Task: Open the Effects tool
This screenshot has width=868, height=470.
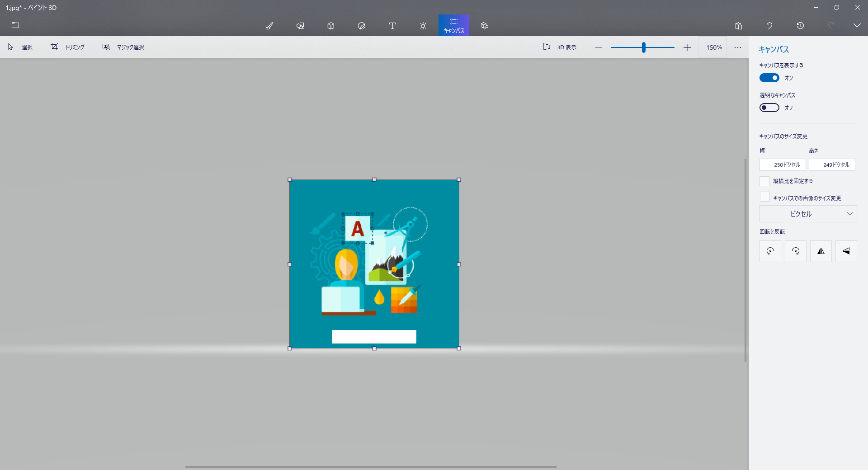Action: click(423, 26)
